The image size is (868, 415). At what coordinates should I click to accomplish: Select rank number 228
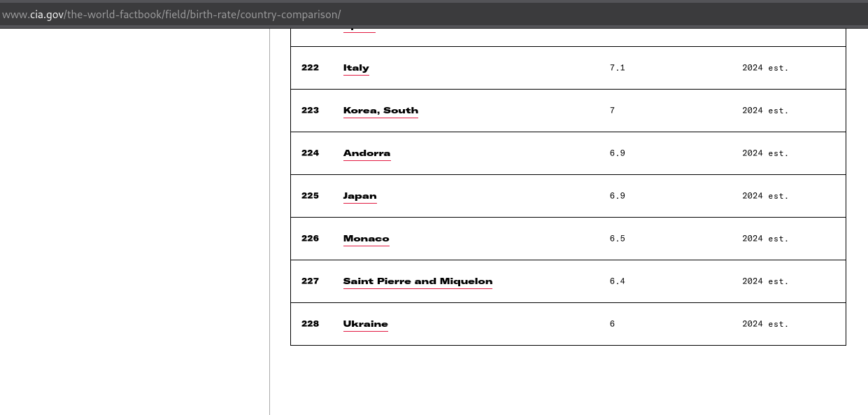(x=310, y=324)
